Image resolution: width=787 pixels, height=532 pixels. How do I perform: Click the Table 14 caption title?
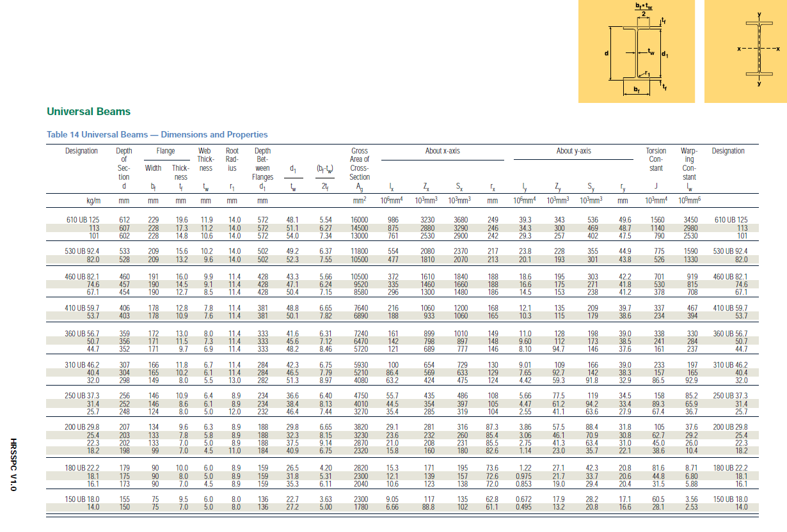157,135
